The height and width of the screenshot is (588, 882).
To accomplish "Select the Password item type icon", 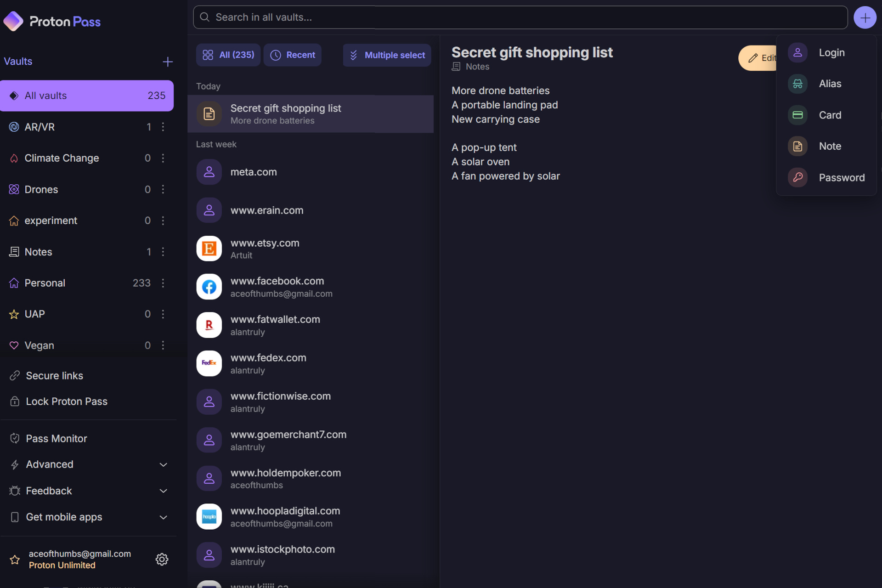I will coord(797,177).
